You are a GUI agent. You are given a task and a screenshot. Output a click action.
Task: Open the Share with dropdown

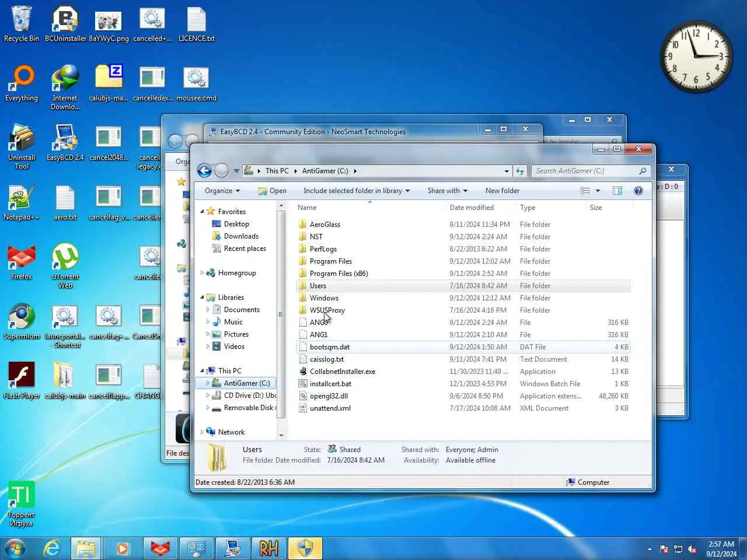tap(448, 191)
